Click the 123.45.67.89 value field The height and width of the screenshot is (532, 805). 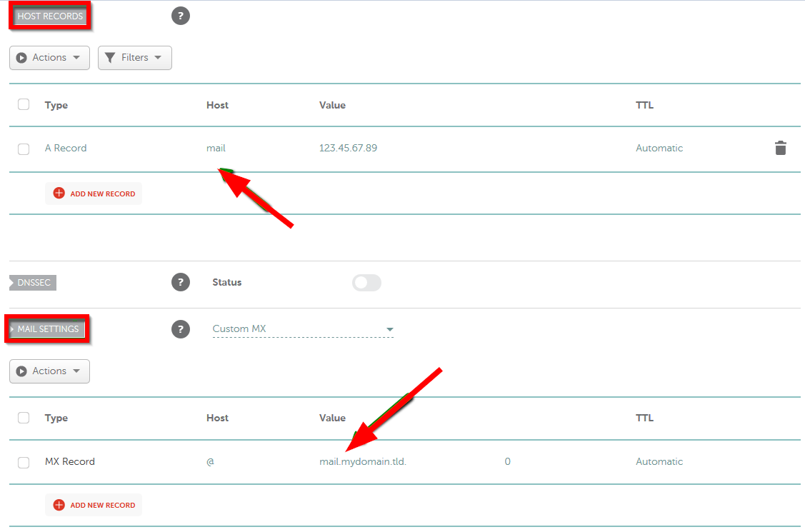pyautogui.click(x=348, y=149)
